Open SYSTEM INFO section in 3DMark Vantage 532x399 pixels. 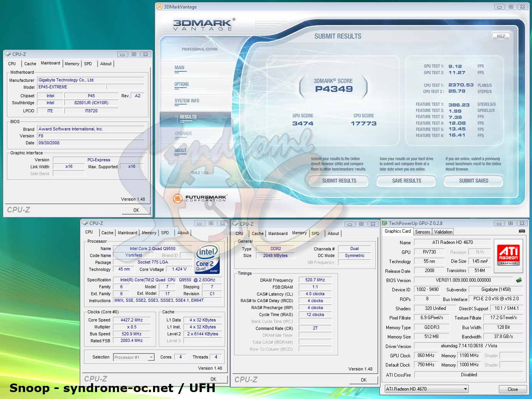[187, 101]
